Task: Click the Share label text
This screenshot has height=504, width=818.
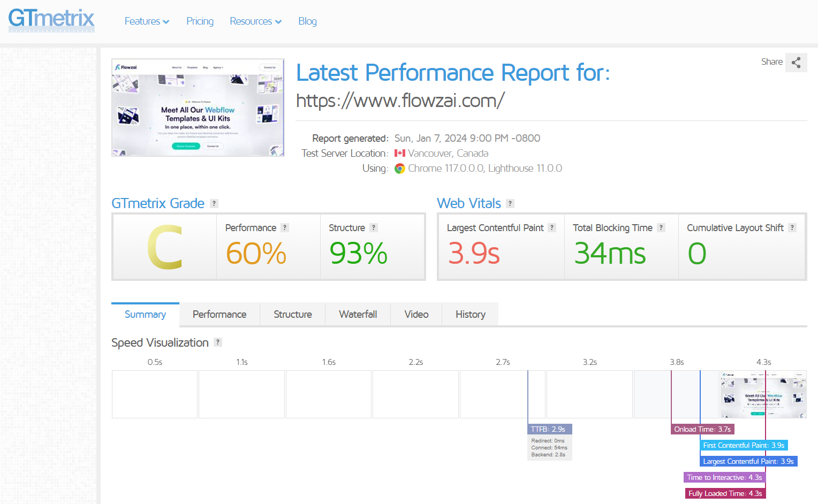Action: pos(772,62)
